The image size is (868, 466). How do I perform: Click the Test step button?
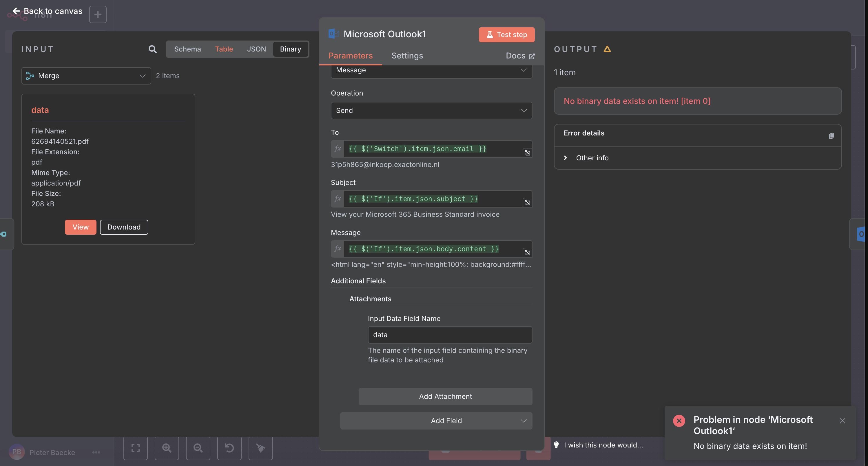pyautogui.click(x=506, y=35)
